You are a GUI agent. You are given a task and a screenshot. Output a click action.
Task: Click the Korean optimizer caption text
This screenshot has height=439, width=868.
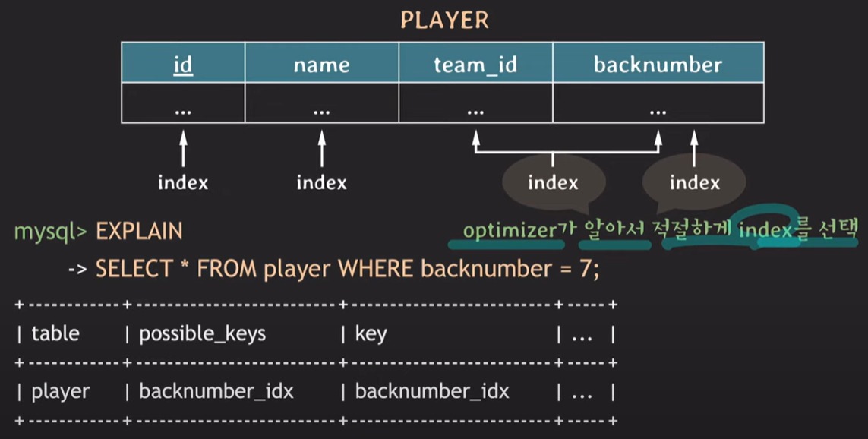tap(661, 229)
